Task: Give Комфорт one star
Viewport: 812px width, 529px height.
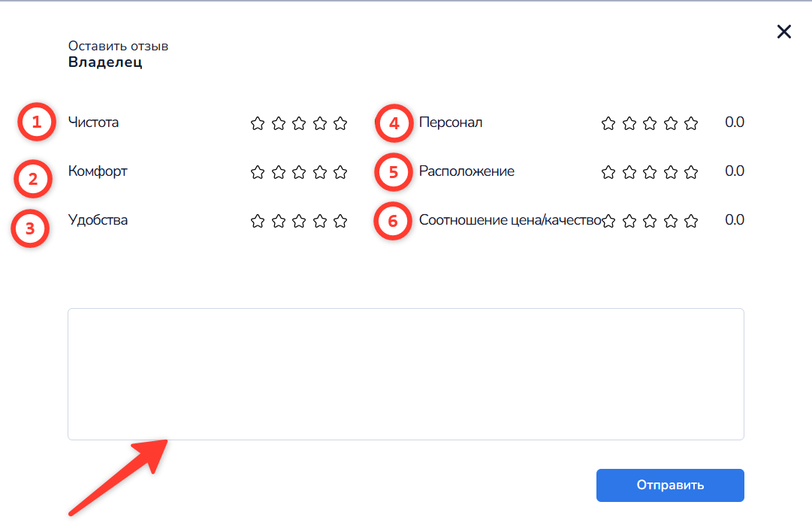Action: tap(258, 172)
